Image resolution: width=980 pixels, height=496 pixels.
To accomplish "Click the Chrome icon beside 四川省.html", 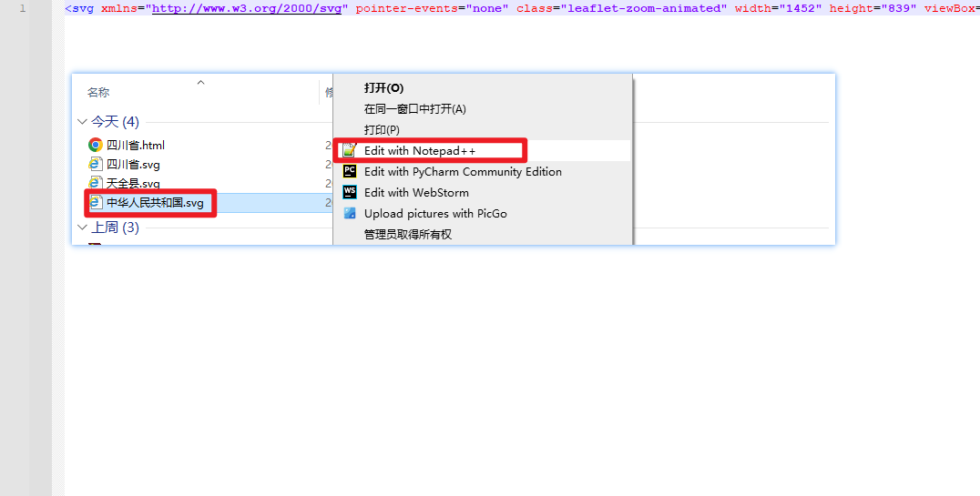I will pos(95,145).
